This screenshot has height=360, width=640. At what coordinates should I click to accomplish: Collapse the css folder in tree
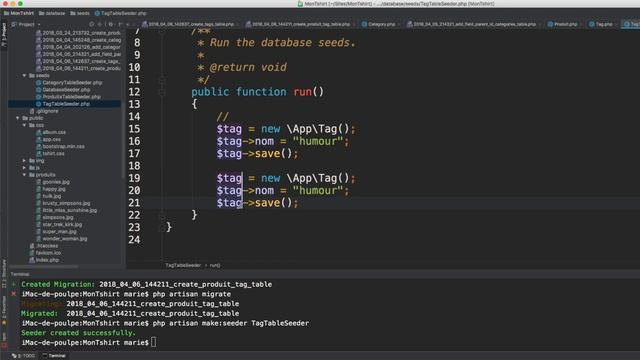coord(24,125)
